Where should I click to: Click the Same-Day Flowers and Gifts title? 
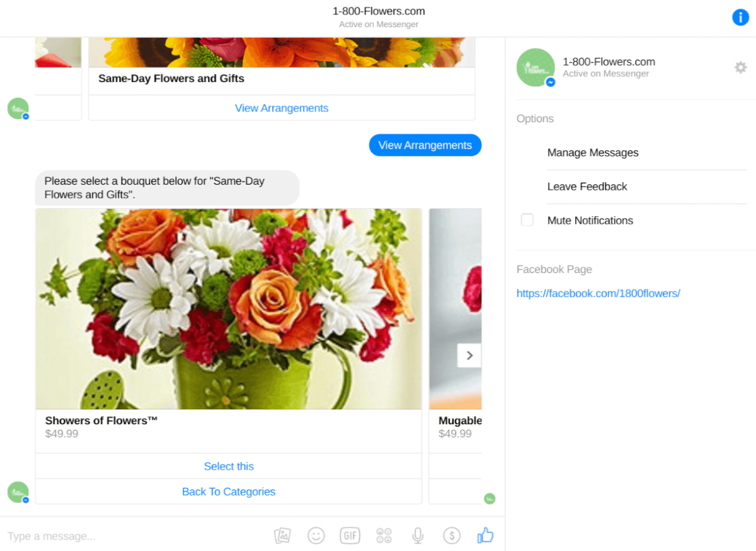click(171, 79)
